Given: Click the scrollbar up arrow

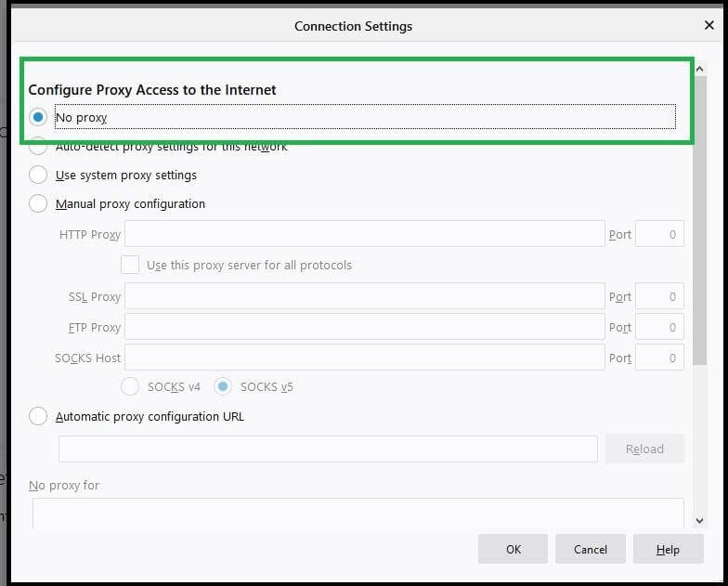Looking at the screenshot, I should click(700, 69).
